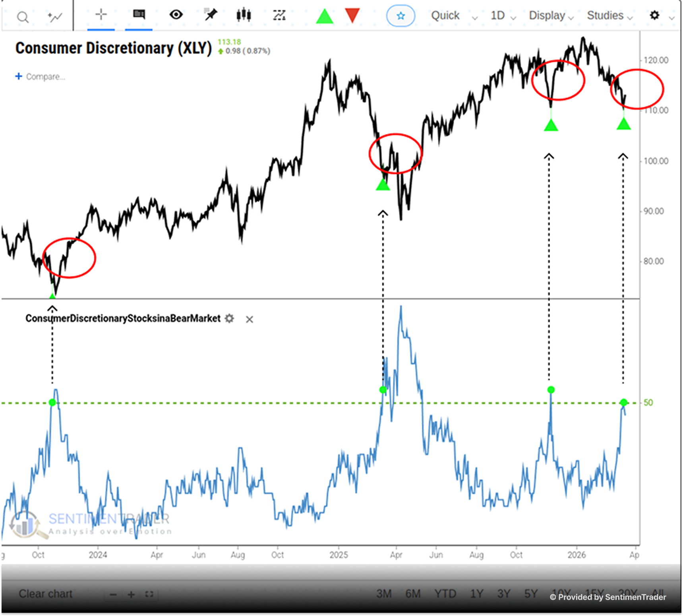Click the green up-triangle marker tool
Image resolution: width=683 pixels, height=616 pixels.
tap(325, 16)
